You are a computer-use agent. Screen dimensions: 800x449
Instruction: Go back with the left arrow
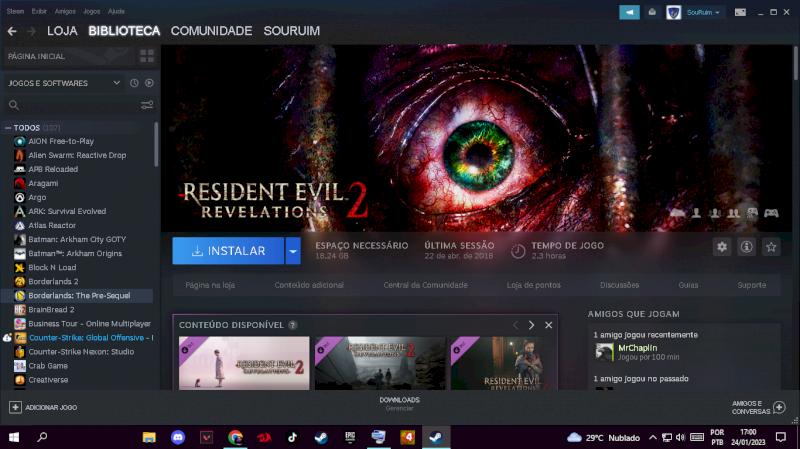[x=12, y=31]
